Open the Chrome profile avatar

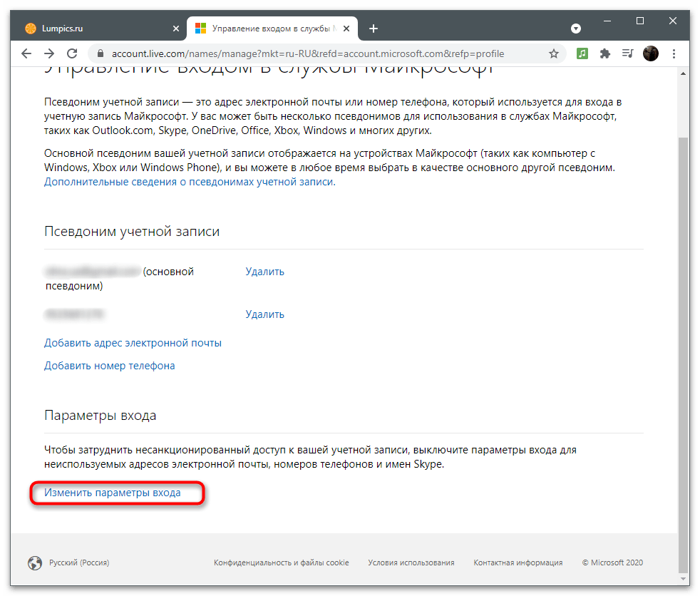pyautogui.click(x=650, y=53)
